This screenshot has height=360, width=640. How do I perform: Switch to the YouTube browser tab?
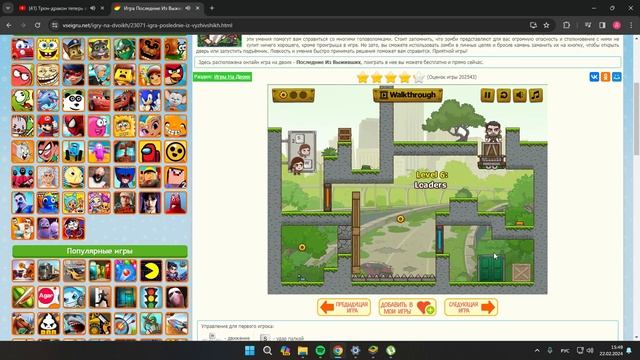[x=61, y=8]
